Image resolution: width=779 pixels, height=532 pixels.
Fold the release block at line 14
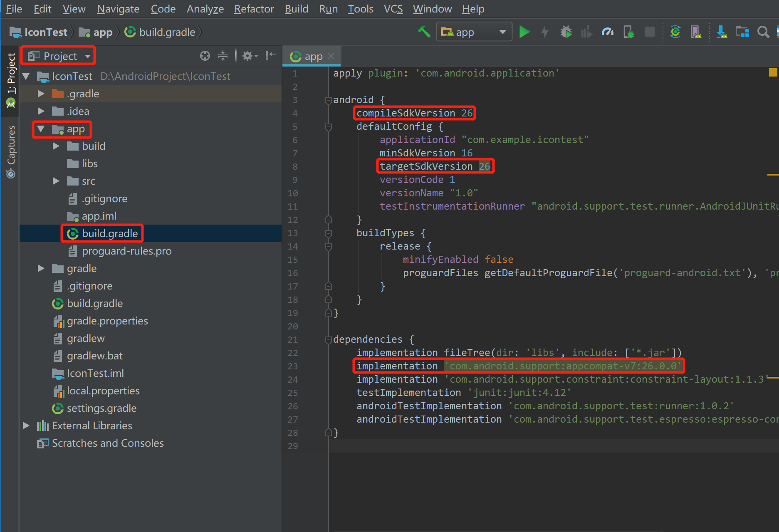pyautogui.click(x=328, y=246)
